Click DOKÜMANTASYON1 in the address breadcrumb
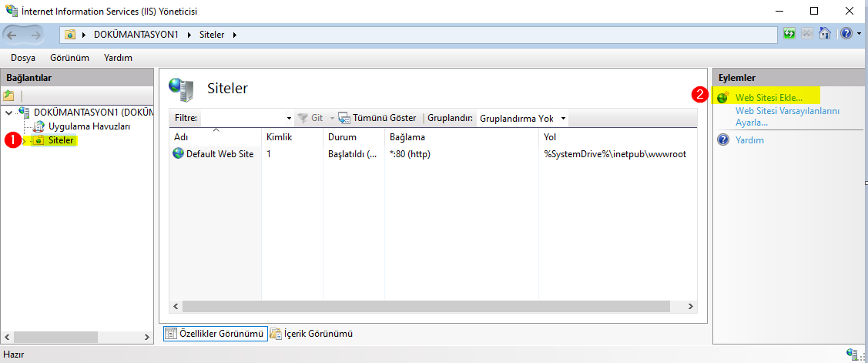 click(x=136, y=35)
